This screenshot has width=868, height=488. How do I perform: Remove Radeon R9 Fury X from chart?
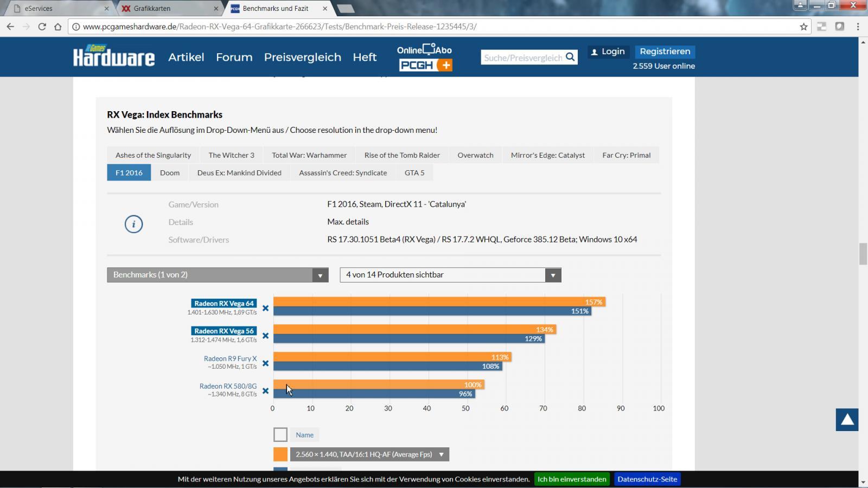(265, 363)
